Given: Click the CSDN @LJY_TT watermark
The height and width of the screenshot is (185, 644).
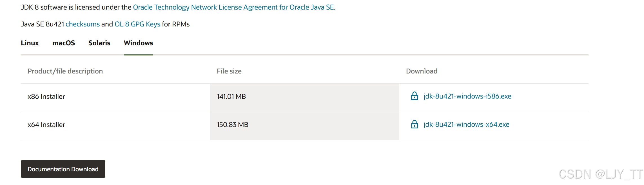Looking at the screenshot, I should click(x=600, y=174).
